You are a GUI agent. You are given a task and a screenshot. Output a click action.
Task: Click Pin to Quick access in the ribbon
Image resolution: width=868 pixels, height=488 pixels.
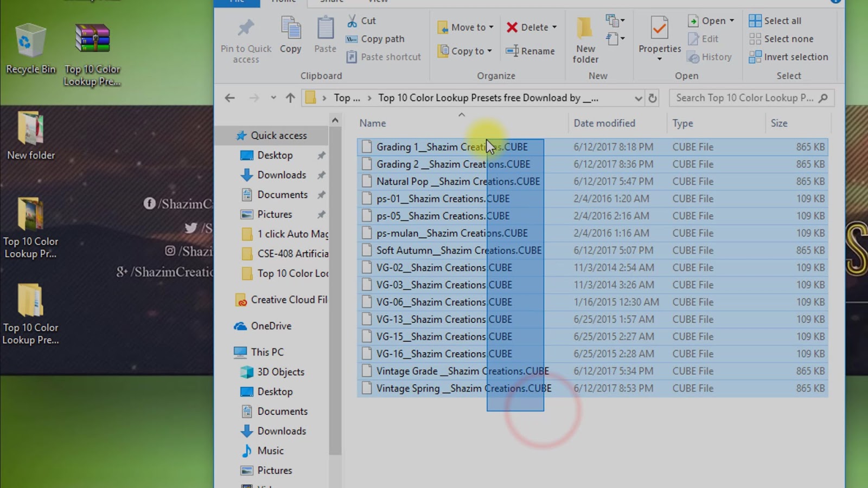coord(246,40)
